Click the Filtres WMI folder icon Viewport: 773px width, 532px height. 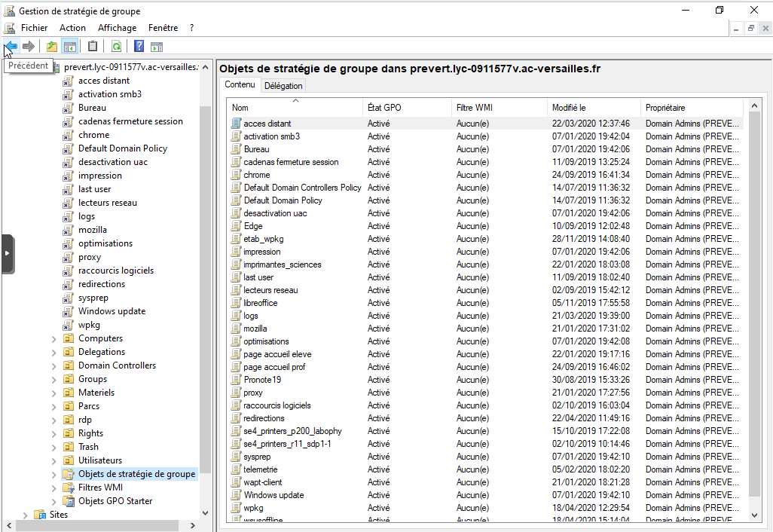pyautogui.click(x=69, y=488)
